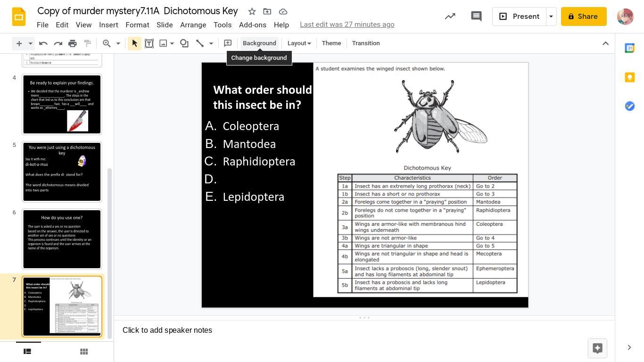644x362 pixels.
Task: Click the Share button
Action: (x=584, y=16)
